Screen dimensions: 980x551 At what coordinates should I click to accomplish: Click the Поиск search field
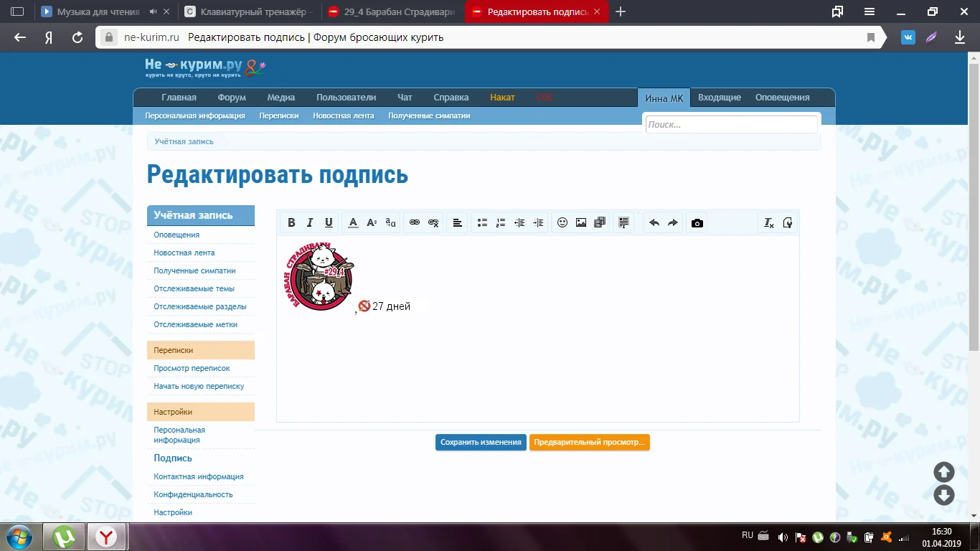[731, 125]
